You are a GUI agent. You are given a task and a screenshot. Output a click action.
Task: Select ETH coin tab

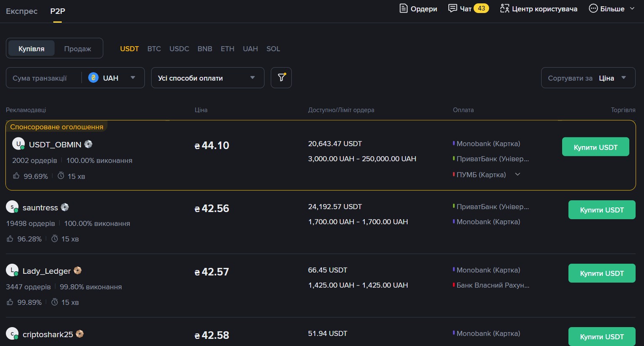click(228, 49)
